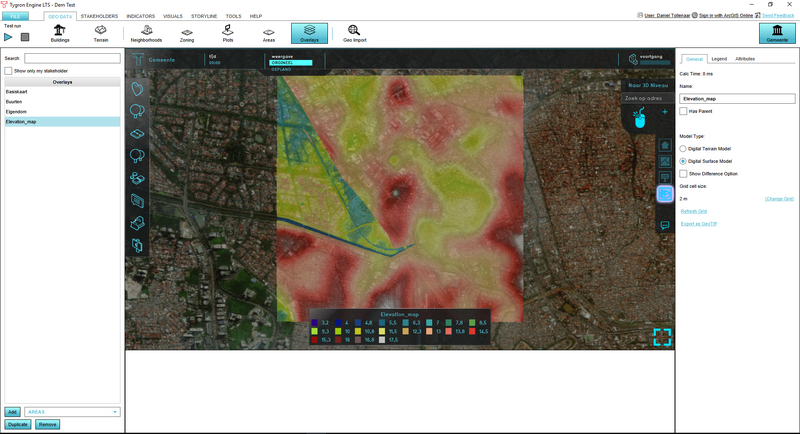Tick the Has Parent checkbox

tap(683, 111)
